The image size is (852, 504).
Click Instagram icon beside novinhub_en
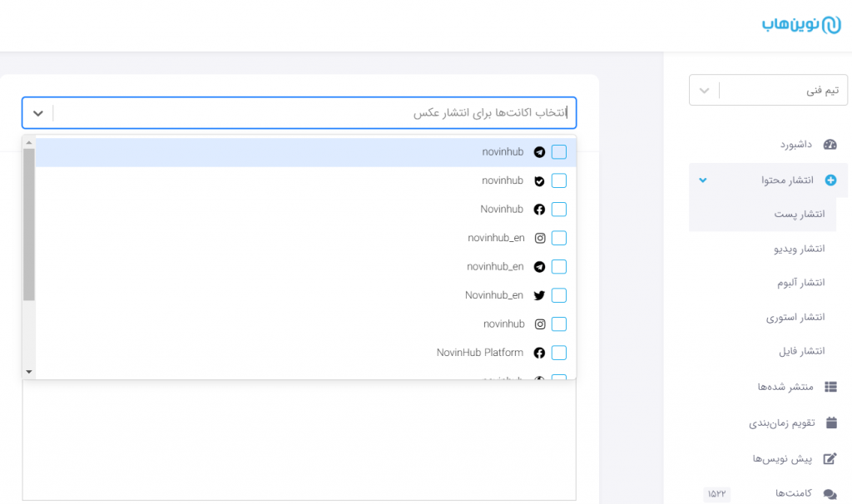click(x=539, y=239)
